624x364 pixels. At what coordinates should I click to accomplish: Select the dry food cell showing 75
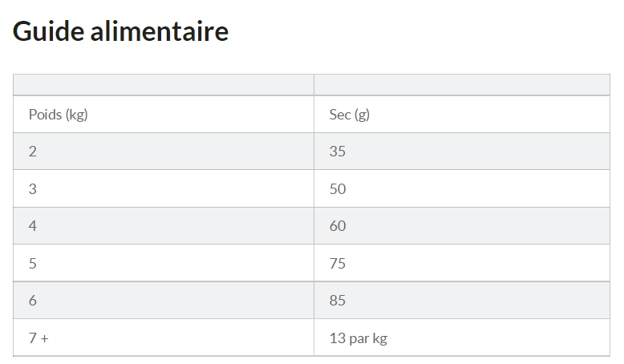coord(461,264)
